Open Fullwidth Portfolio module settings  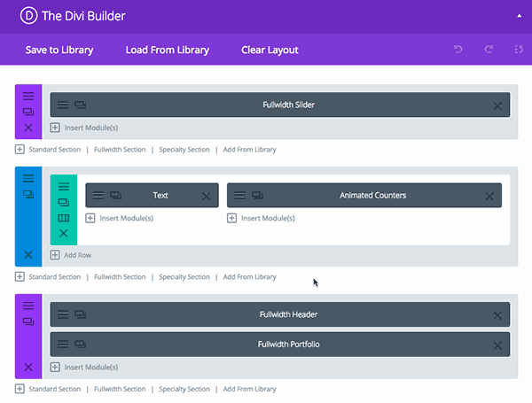point(63,345)
